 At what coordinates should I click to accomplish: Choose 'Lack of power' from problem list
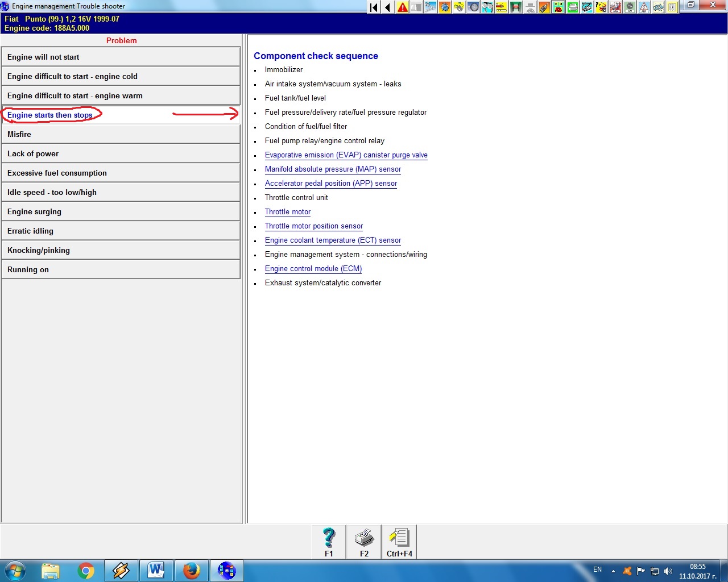point(121,153)
